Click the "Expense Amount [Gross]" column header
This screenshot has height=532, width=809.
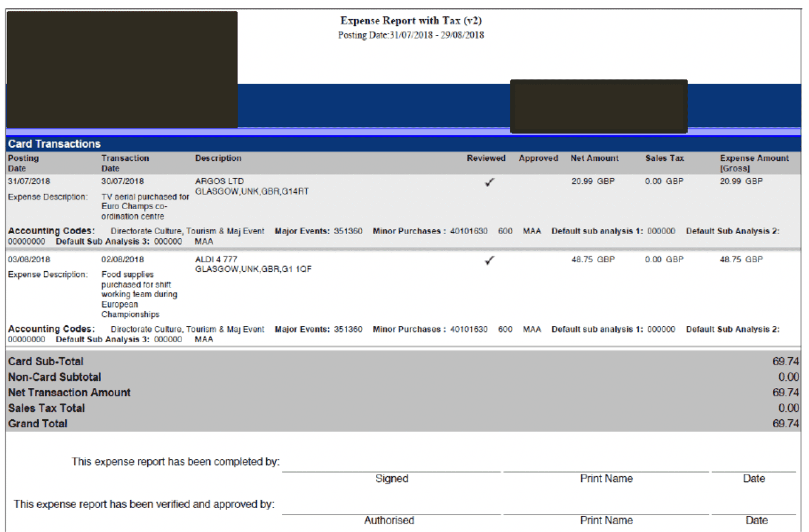pyautogui.click(x=754, y=163)
